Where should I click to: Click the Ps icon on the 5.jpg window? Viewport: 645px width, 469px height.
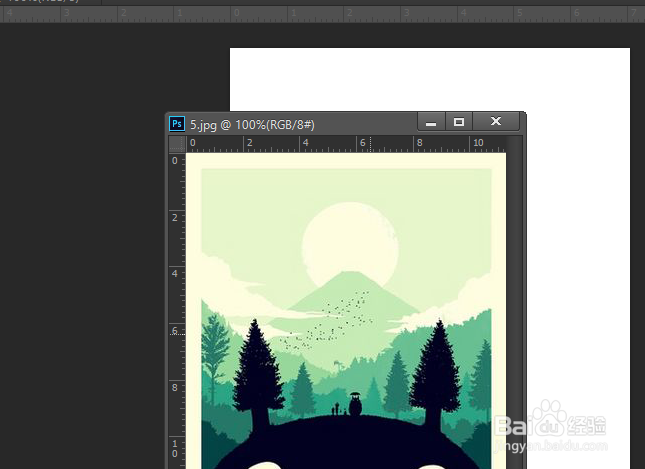tap(177, 123)
